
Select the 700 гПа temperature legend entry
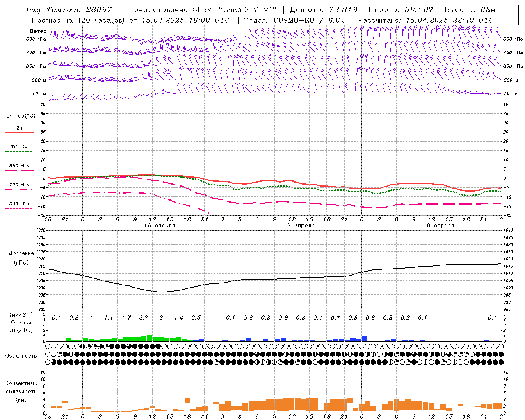[19, 185]
